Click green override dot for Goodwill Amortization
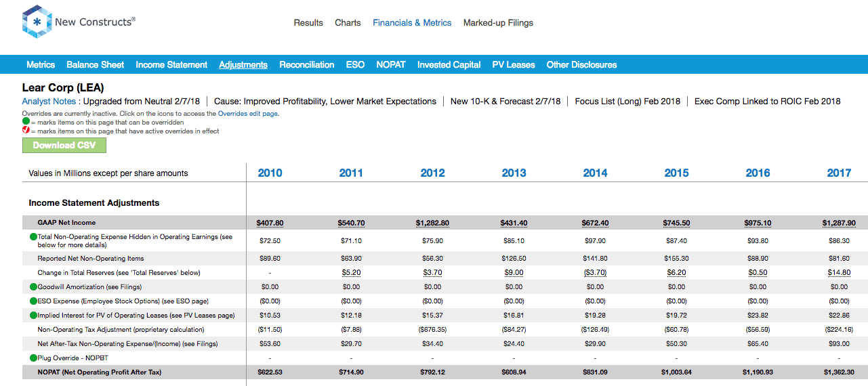The height and width of the screenshot is (386, 868). (34, 287)
